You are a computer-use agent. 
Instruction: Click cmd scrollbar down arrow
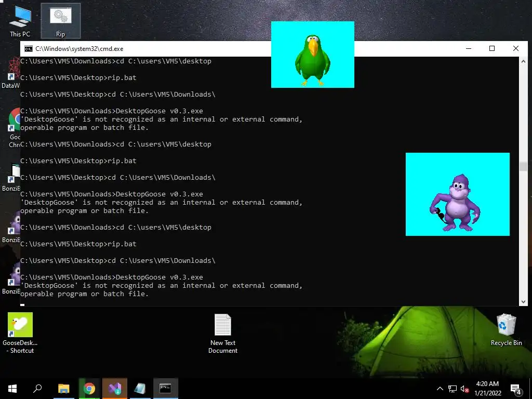coord(523,302)
